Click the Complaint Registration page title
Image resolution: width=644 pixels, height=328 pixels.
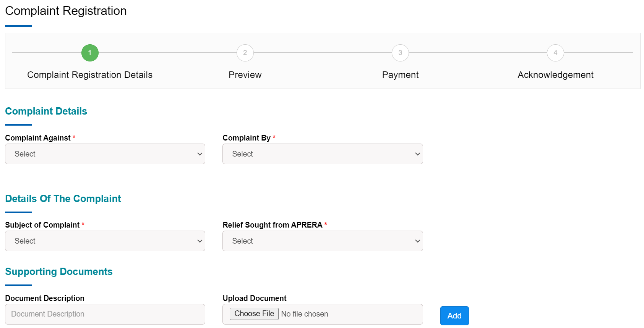66,11
